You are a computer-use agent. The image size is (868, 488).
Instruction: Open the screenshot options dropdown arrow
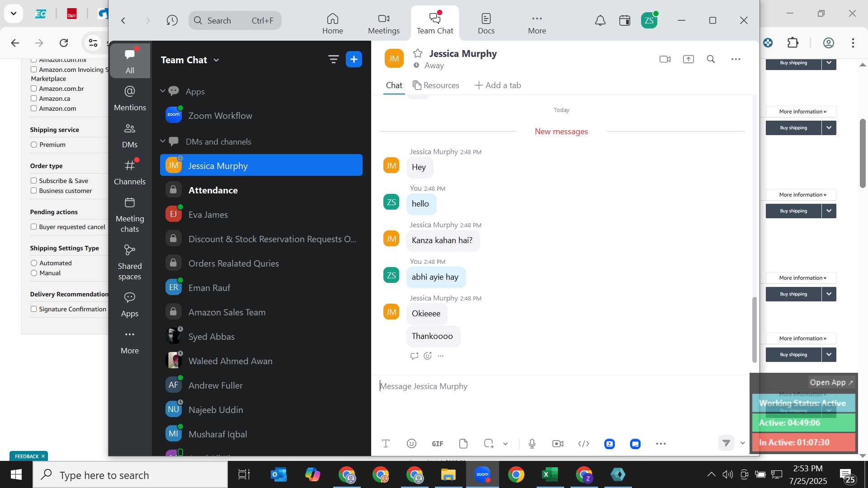[x=505, y=444]
